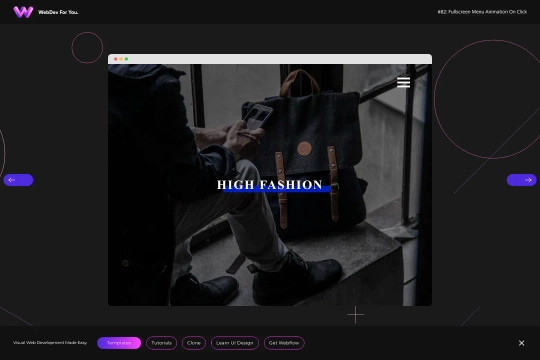
Task: Go to the previous template with left arrow
Action: tap(18, 180)
